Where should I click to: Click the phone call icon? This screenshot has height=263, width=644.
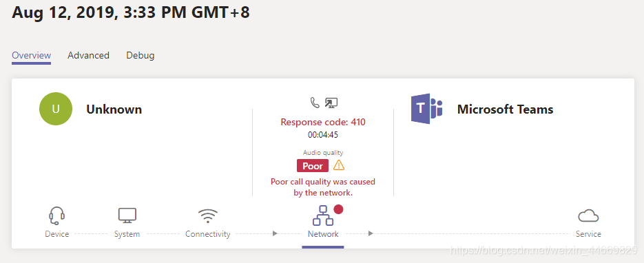(x=315, y=103)
